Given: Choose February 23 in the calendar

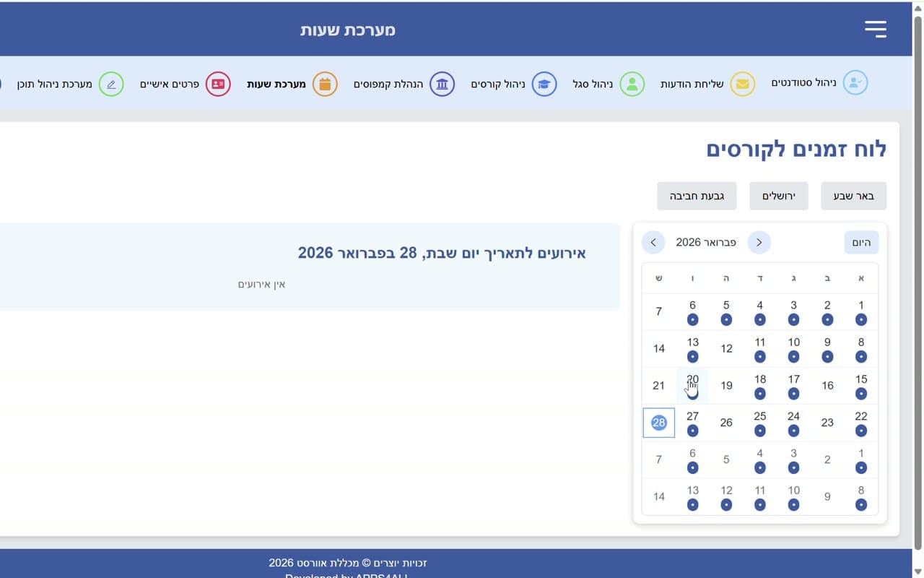Looking at the screenshot, I should coord(827,423).
